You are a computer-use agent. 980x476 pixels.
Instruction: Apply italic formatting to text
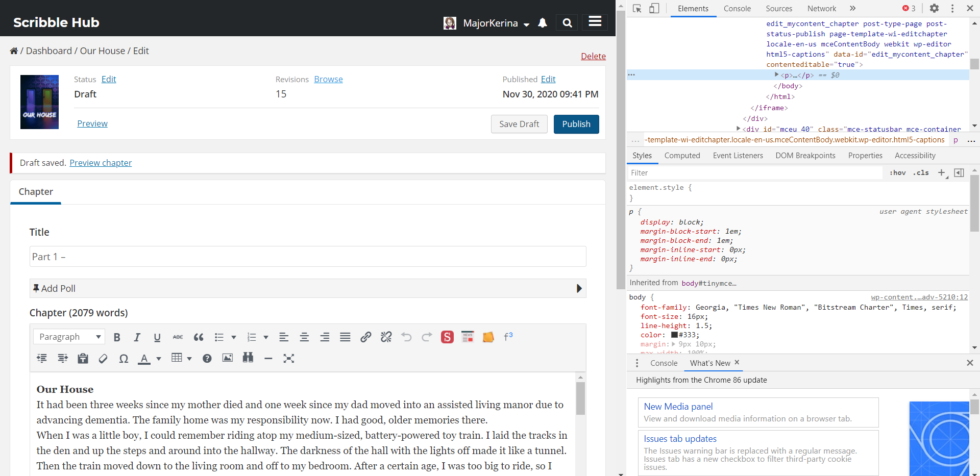[x=137, y=337]
